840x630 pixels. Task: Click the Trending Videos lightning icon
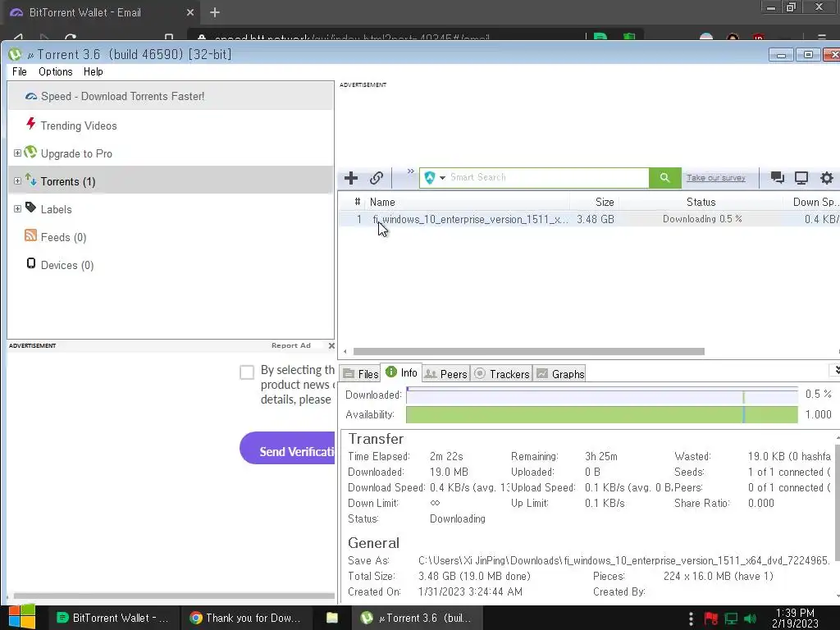pyautogui.click(x=31, y=125)
